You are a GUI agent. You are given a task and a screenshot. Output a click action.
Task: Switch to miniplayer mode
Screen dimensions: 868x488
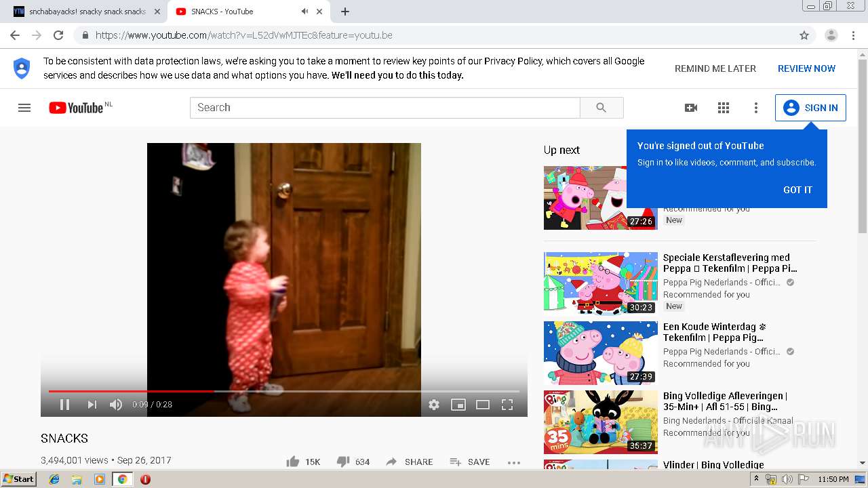458,405
